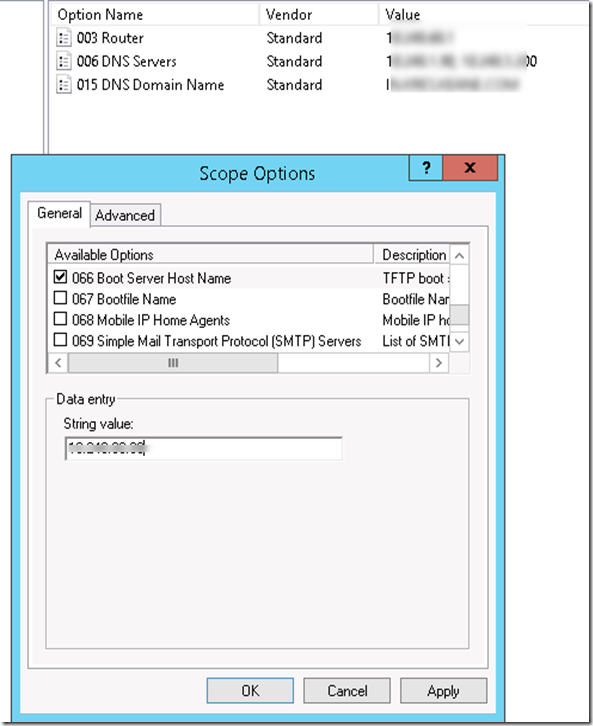
Task: Click the TFTP boot description cell
Action: [x=416, y=278]
